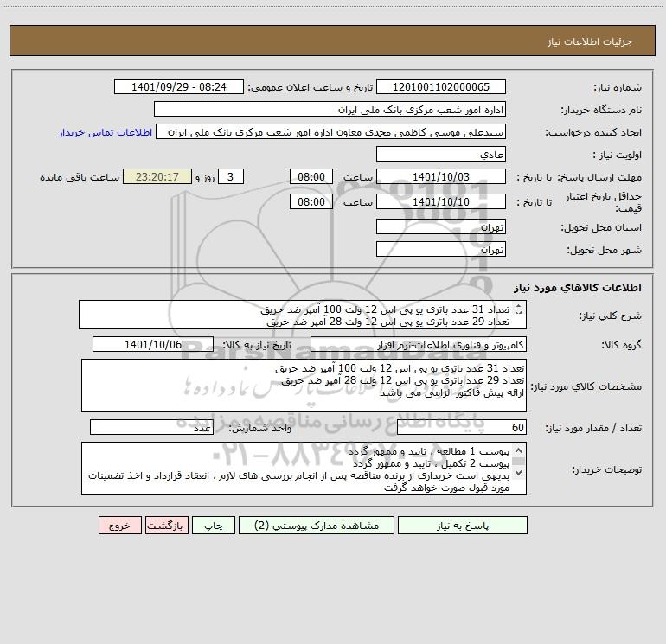Click remaining days field showing 3
The width and height of the screenshot is (666, 644).
231,176
